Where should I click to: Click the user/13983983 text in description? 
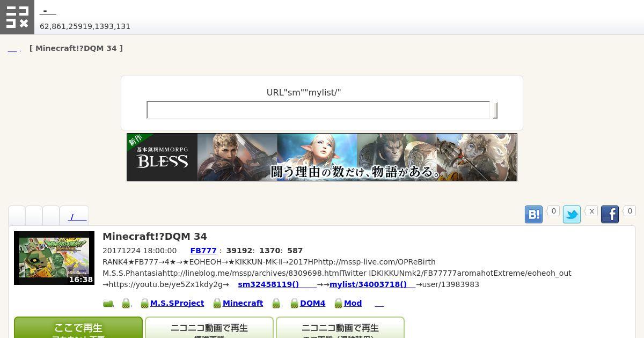450,284
